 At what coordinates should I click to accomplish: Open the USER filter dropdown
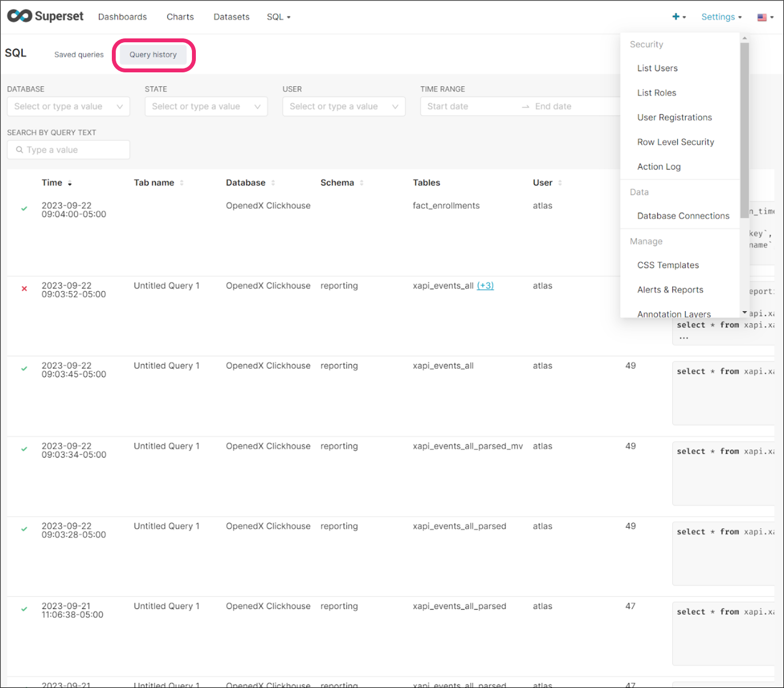tap(344, 106)
